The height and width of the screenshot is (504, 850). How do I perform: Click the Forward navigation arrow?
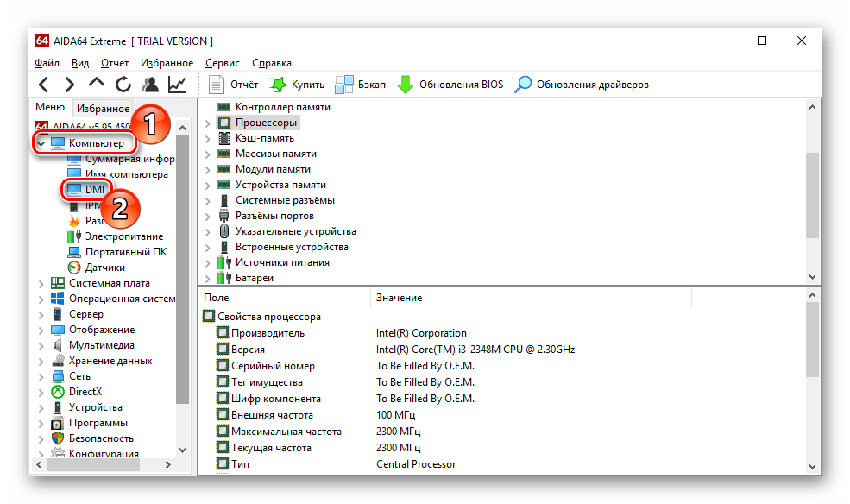coord(70,85)
